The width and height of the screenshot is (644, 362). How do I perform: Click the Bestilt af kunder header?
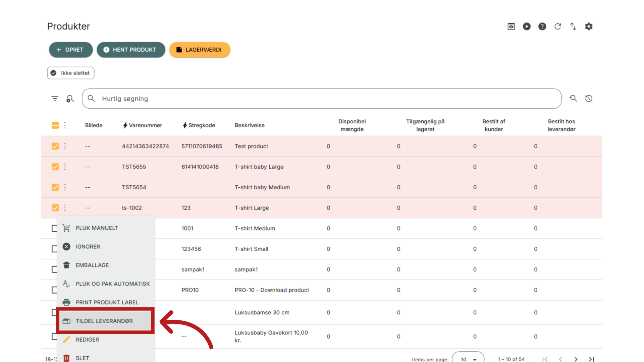tap(493, 125)
